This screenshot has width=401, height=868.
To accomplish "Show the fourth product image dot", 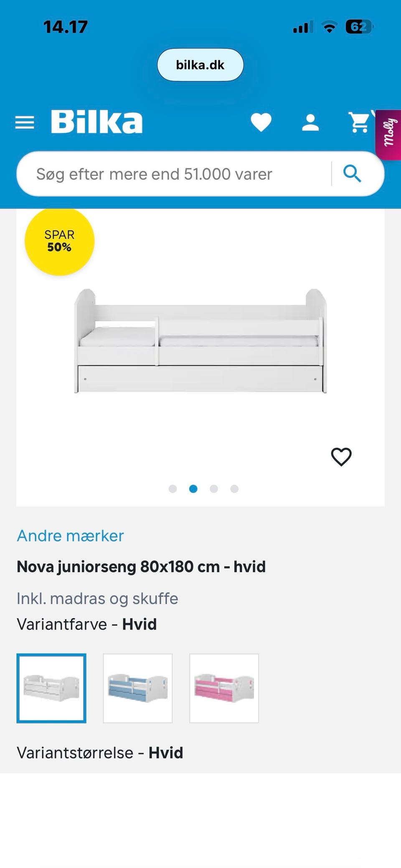I will coord(234,489).
